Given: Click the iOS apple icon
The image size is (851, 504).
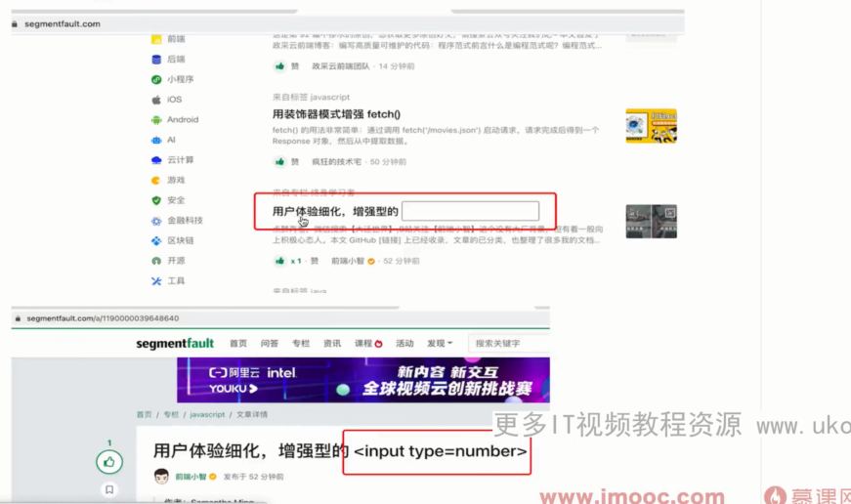Looking at the screenshot, I should pos(156,100).
